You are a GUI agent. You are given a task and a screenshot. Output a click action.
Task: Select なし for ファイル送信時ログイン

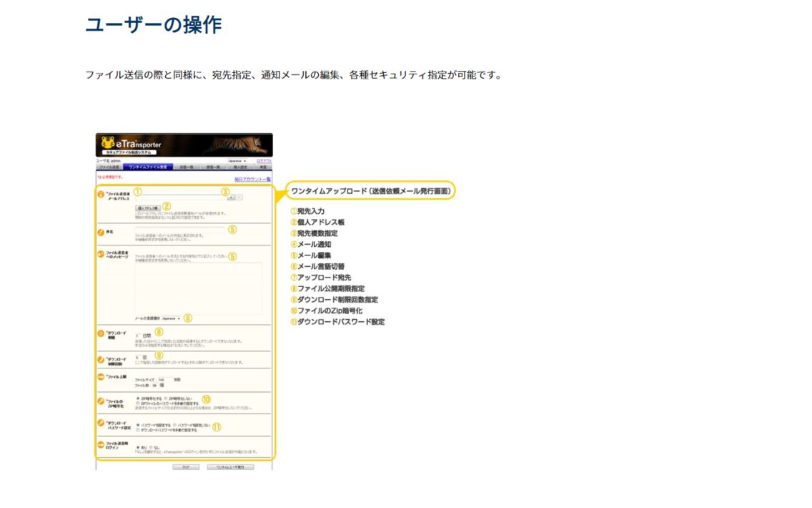[x=151, y=446]
